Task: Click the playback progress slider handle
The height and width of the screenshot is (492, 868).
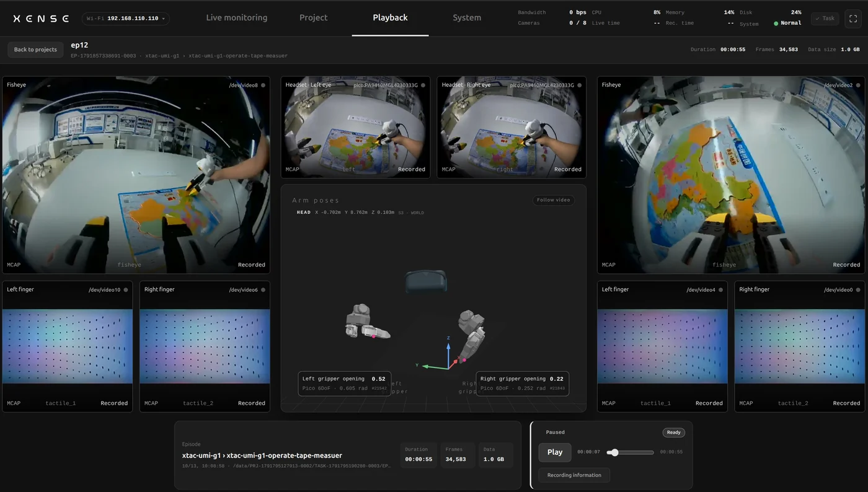Action: 614,452
